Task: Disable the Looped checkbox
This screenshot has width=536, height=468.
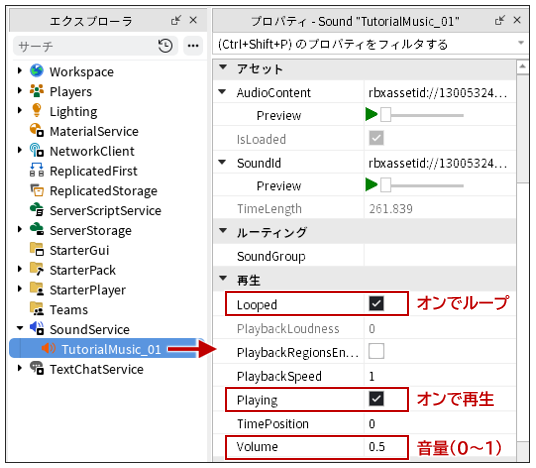Action: (x=376, y=304)
